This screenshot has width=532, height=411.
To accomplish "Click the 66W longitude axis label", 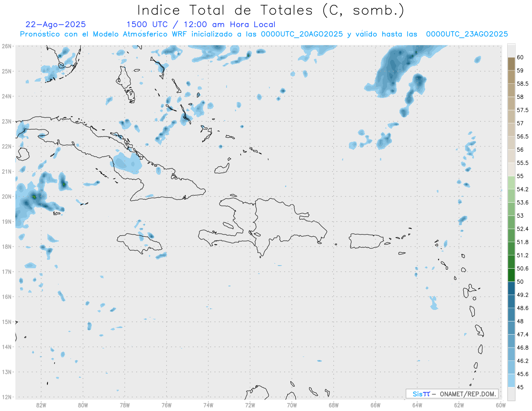I will [x=376, y=405].
